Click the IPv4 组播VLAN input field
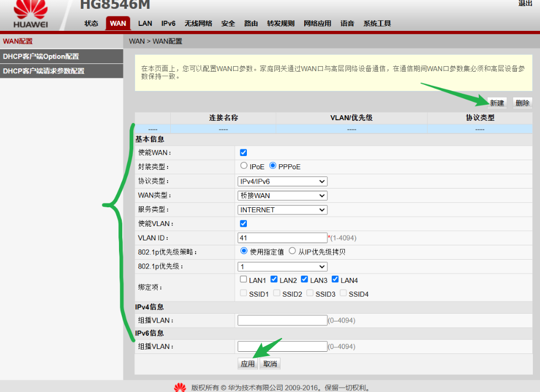Image resolution: width=540 pixels, height=392 pixels. point(282,320)
